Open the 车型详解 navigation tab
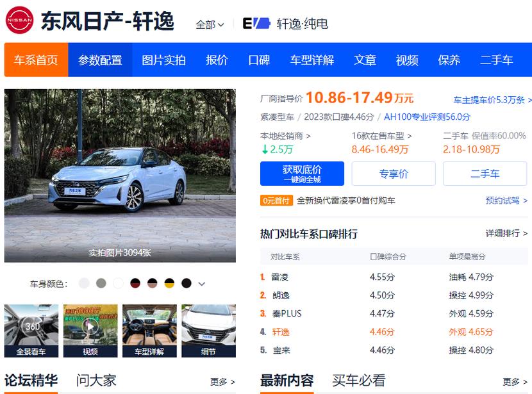532x394 pixels. coord(312,60)
